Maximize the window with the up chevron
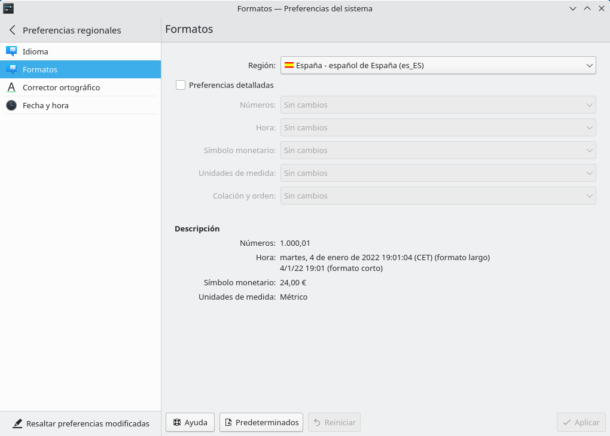This screenshot has width=610, height=436. (x=587, y=9)
